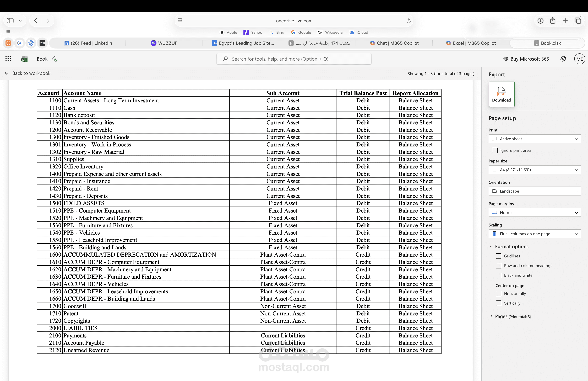
Task: Tick the Black and white option
Action: pyautogui.click(x=499, y=275)
